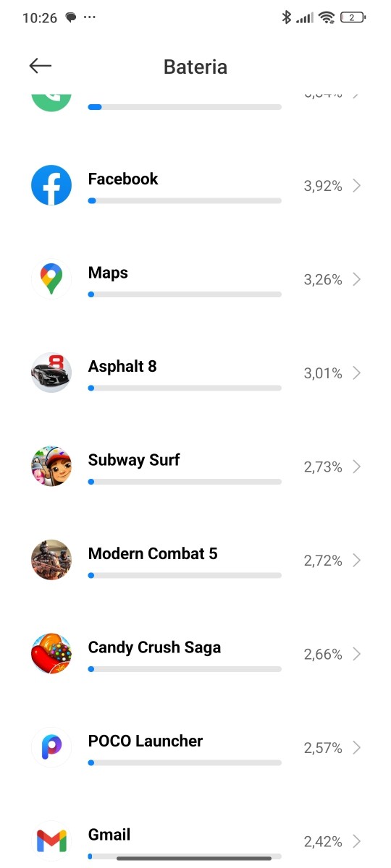Tap the Gmail envelope icon
This screenshot has height=868, width=391.
pyautogui.click(x=51, y=841)
